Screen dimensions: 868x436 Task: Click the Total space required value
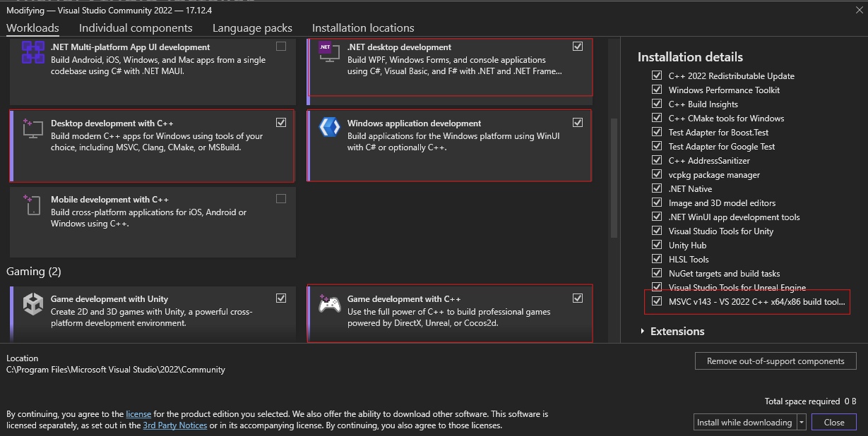[x=850, y=401]
